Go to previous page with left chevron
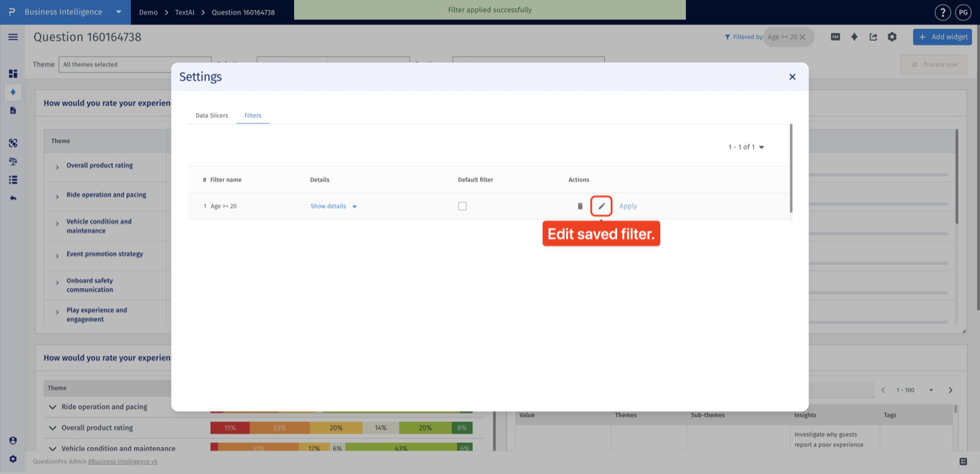Viewport: 980px width, 474px height. [x=883, y=390]
